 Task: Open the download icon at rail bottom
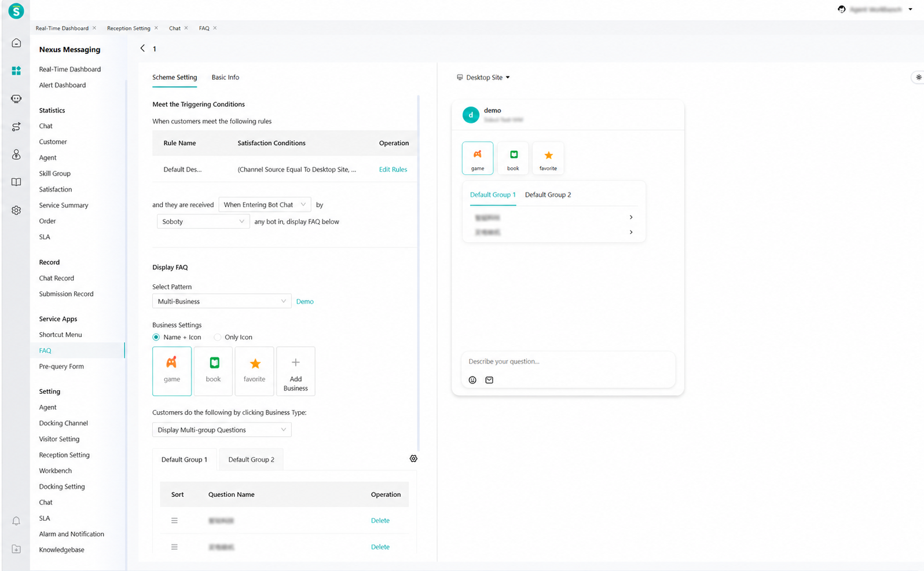[x=16, y=549]
